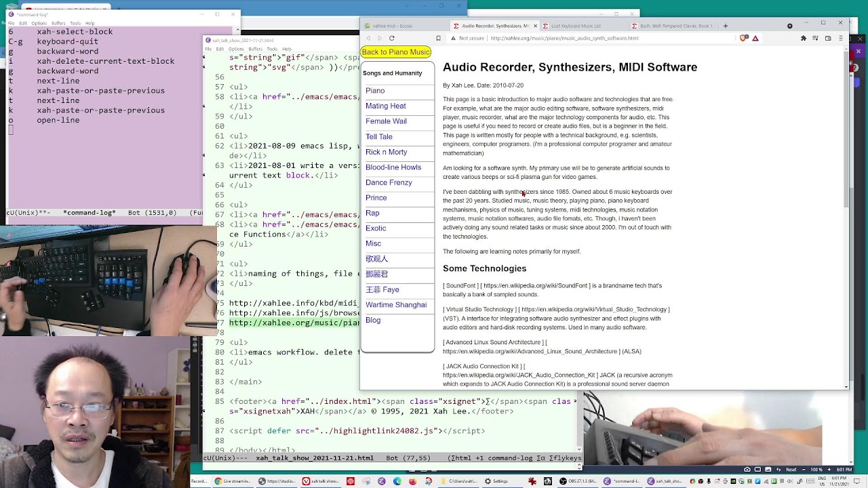Open File Explorer C:\Users taskbar item
Viewport: 868px width, 488px height.
click(x=458, y=481)
